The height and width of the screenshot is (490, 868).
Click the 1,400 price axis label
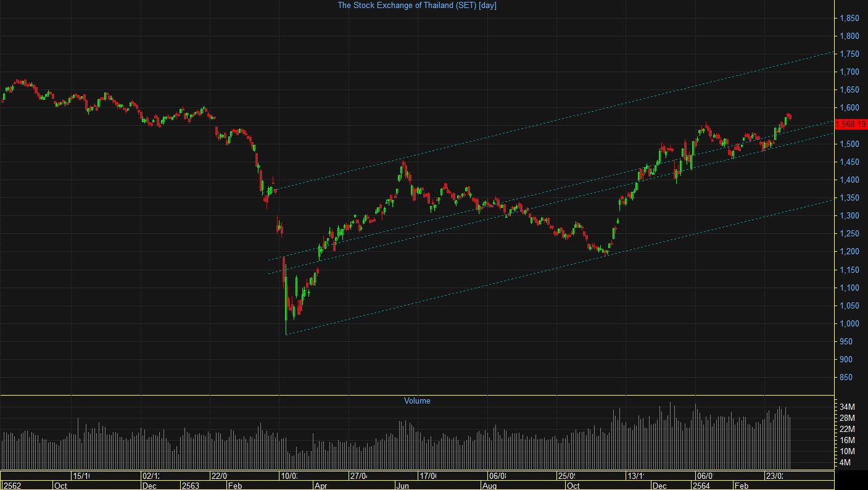click(849, 180)
